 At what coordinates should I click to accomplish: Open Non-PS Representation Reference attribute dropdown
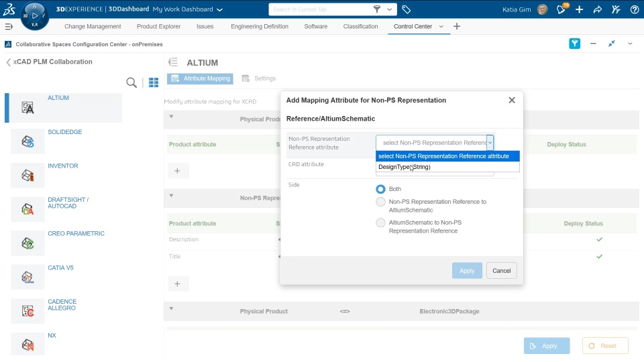coord(490,142)
